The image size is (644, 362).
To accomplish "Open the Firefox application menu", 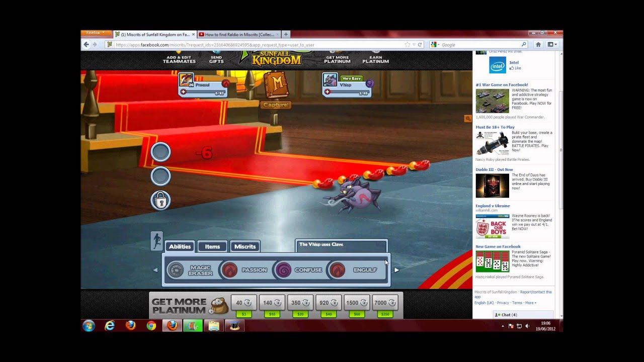I will click(96, 33).
